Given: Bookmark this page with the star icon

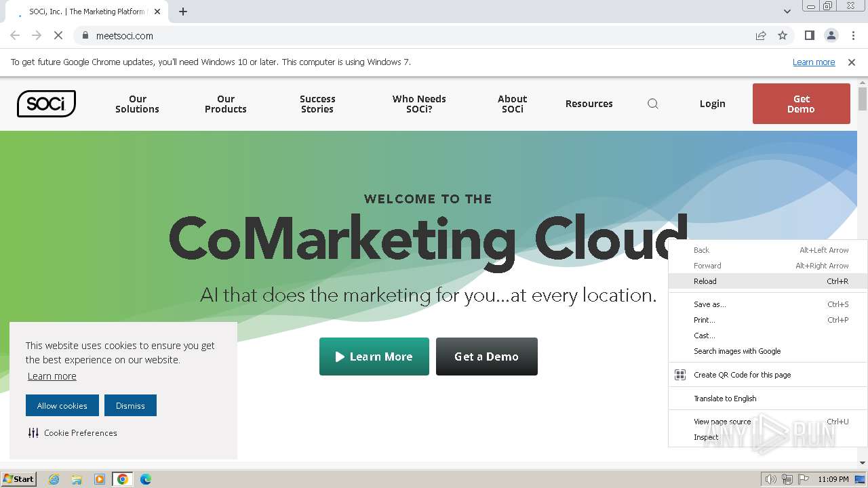Looking at the screenshot, I should tap(783, 36).
